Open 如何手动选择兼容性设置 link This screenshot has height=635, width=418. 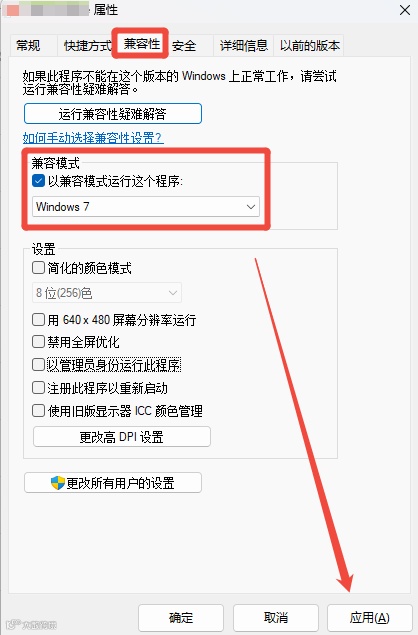[x=93, y=138]
